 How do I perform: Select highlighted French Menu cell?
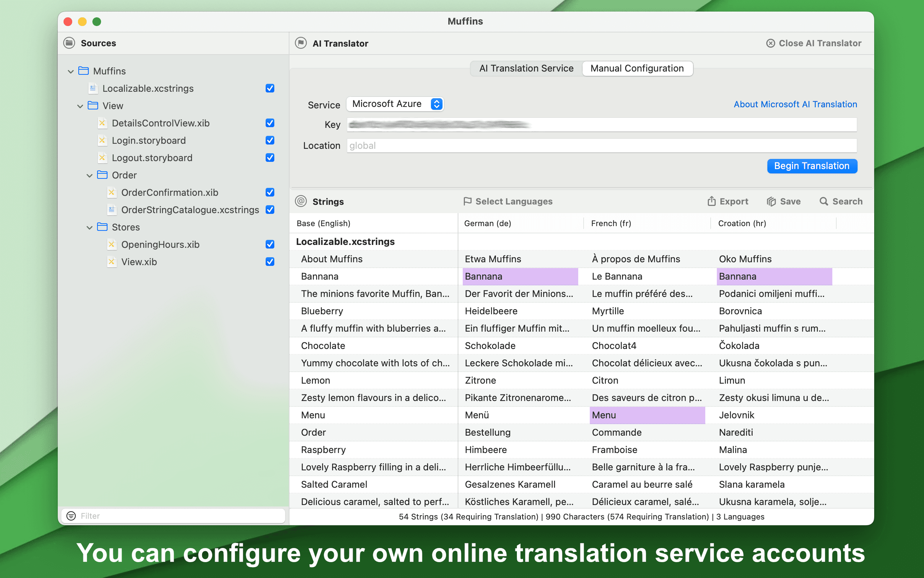pyautogui.click(x=647, y=415)
